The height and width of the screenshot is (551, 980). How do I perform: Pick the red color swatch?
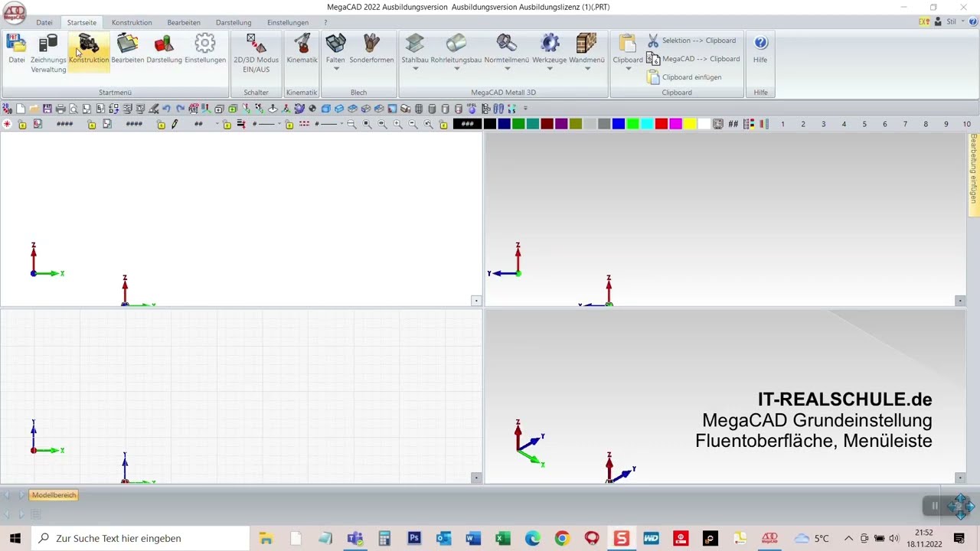coord(661,124)
